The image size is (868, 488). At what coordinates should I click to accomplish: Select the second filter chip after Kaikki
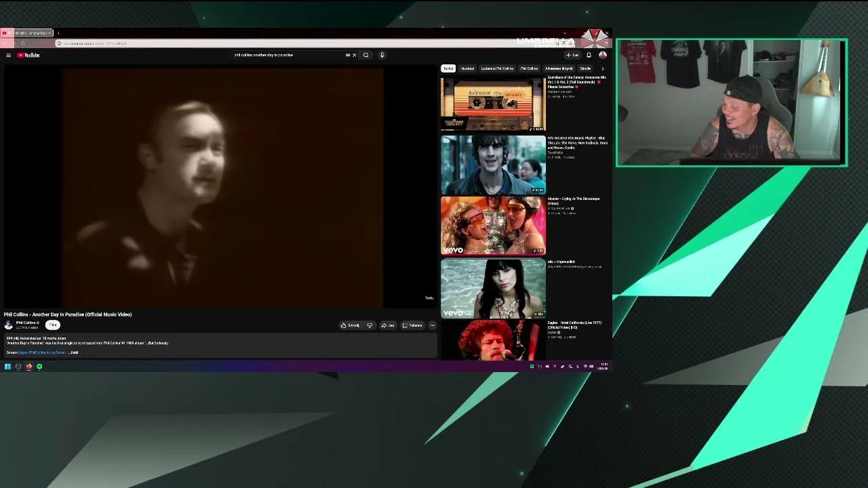(x=467, y=68)
